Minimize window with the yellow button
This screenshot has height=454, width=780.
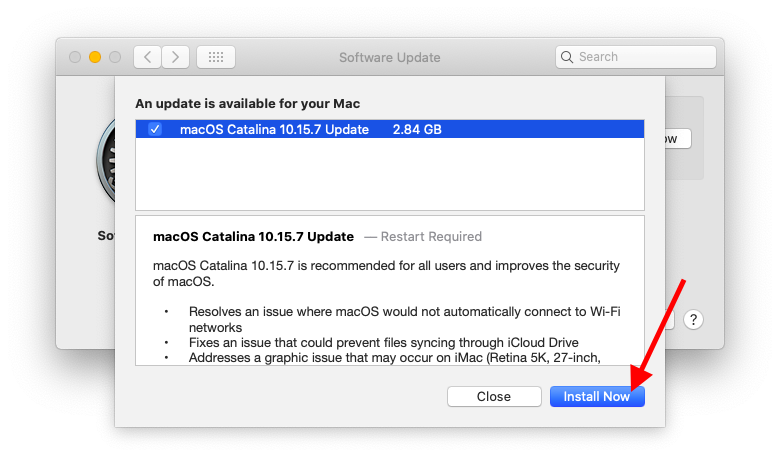point(95,57)
